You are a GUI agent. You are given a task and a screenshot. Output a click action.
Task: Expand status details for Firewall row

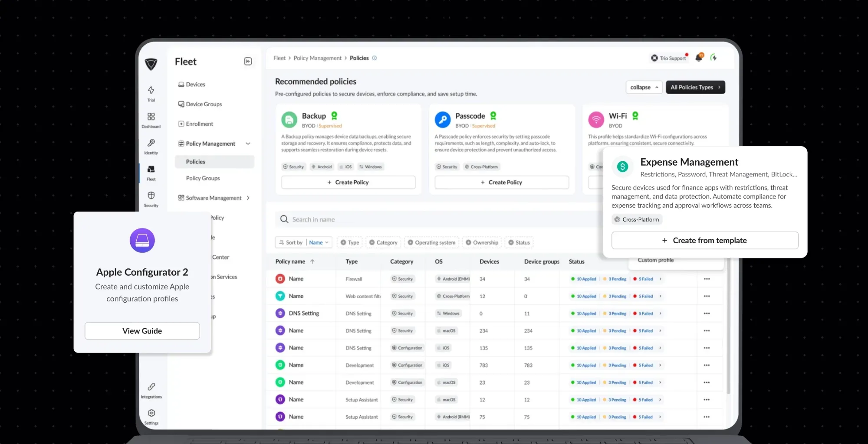tap(660, 279)
